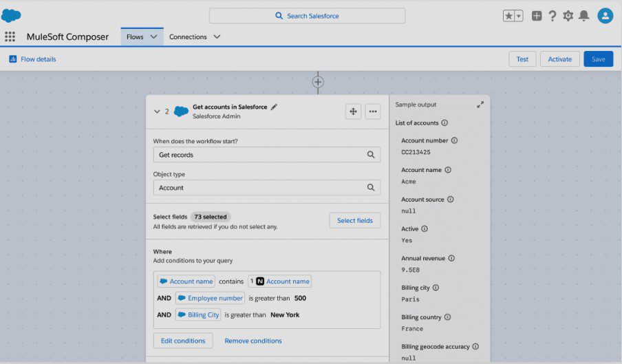Click info icon next to Active
The height and width of the screenshot is (364, 622).
point(425,228)
